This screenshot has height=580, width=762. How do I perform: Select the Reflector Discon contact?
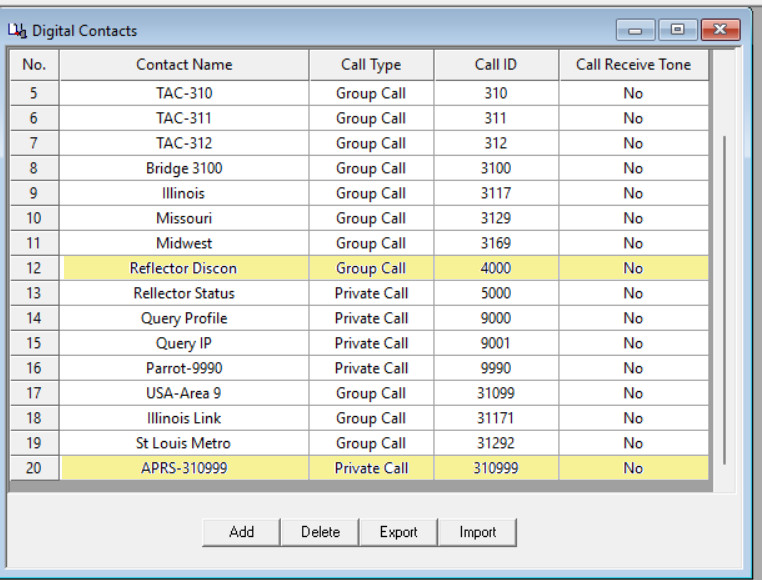click(184, 268)
